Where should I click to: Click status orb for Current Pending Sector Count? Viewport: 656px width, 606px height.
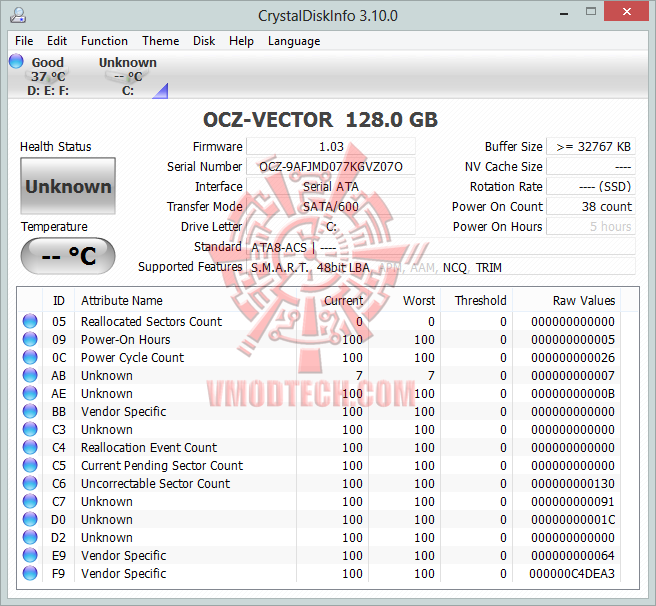30,465
